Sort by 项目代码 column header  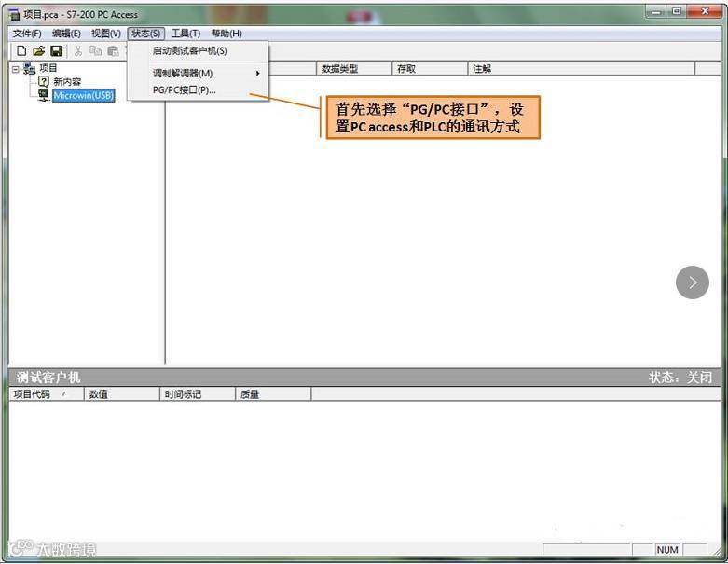point(47,394)
